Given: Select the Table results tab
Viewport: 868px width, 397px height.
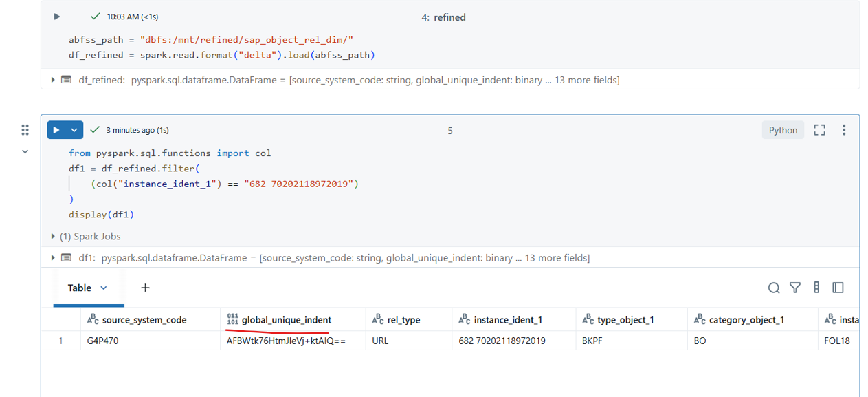Looking at the screenshot, I should pos(80,288).
